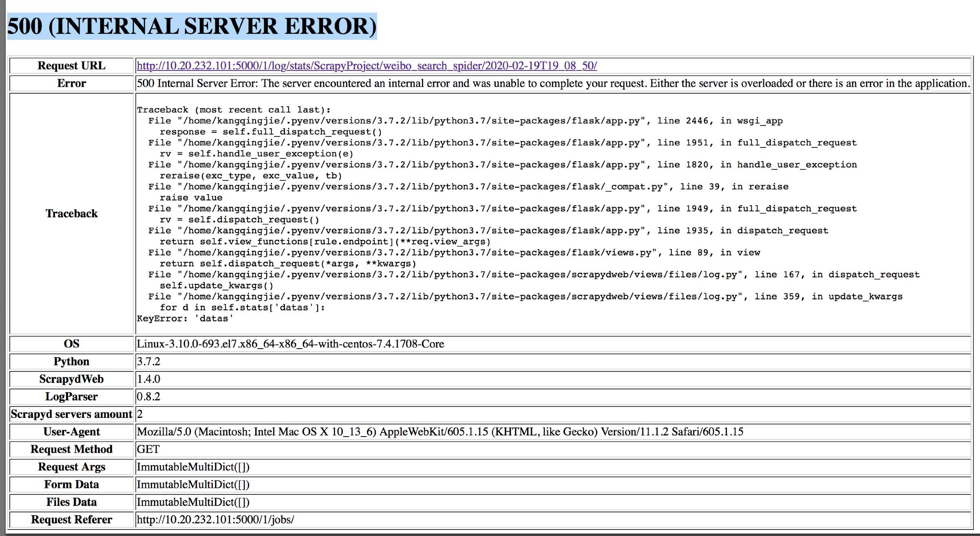Click the Python version value 3.7.2

pos(149,361)
